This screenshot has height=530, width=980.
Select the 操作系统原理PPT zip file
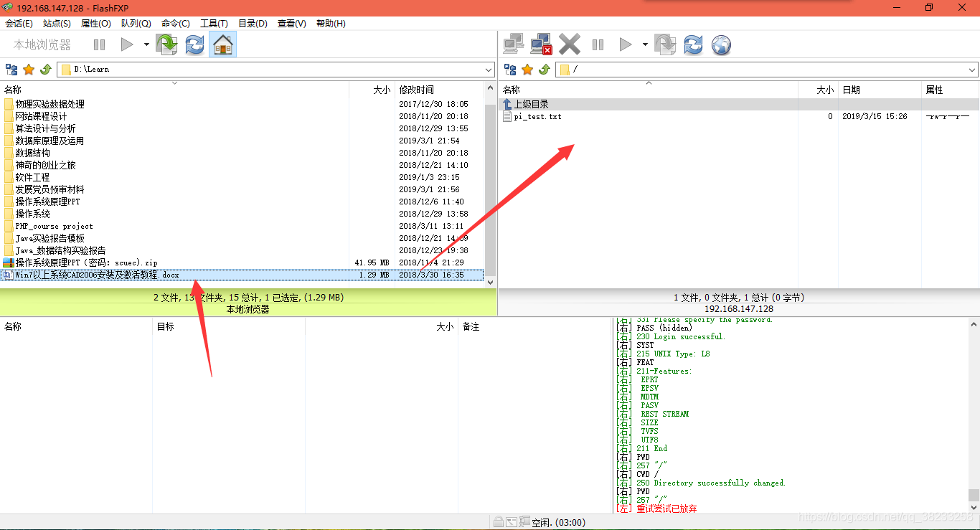pos(86,262)
